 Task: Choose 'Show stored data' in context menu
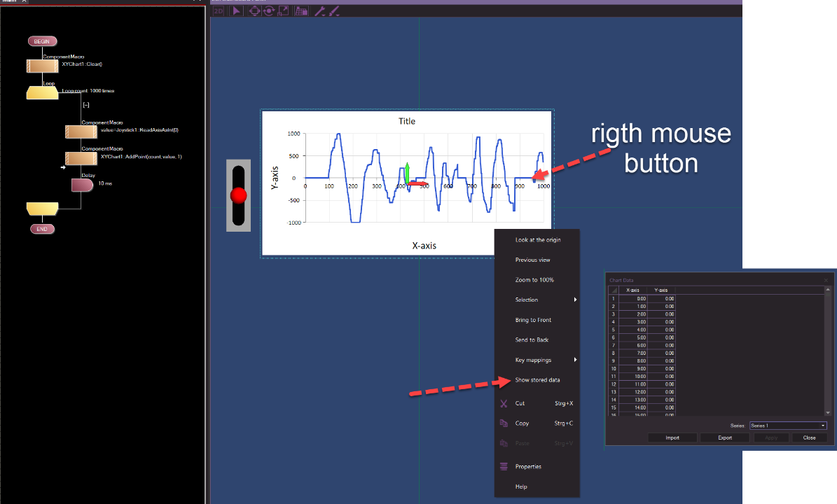[537, 380]
